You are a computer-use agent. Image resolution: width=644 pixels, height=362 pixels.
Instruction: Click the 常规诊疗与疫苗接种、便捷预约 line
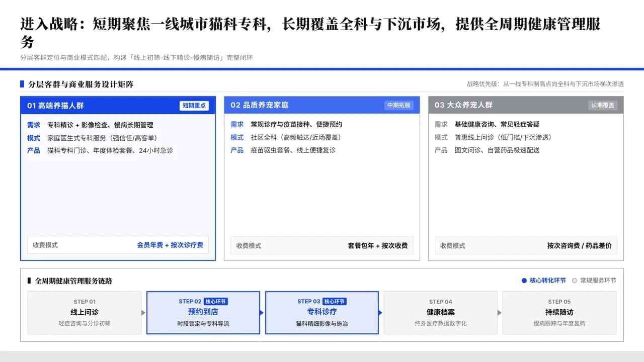click(296, 124)
